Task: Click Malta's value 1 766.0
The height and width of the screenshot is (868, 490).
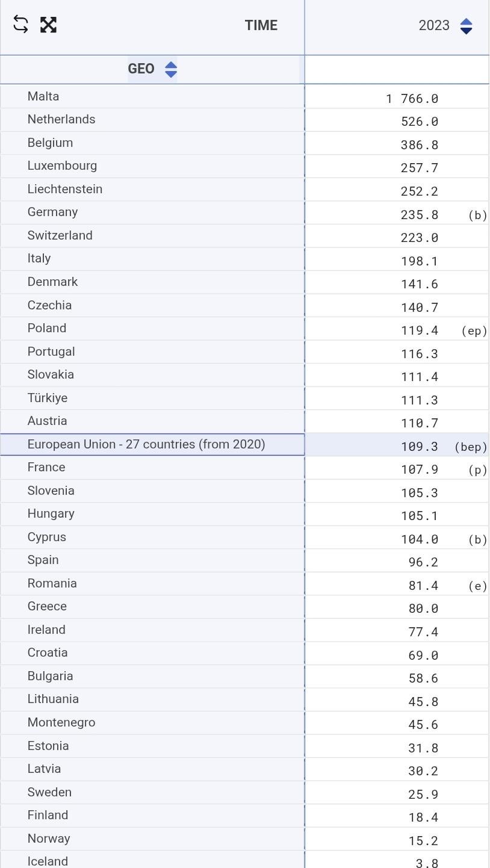Action: tap(412, 99)
